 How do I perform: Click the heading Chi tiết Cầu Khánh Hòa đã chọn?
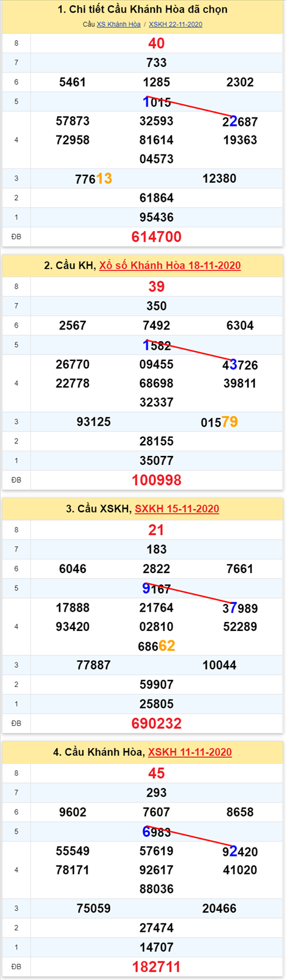142,10
